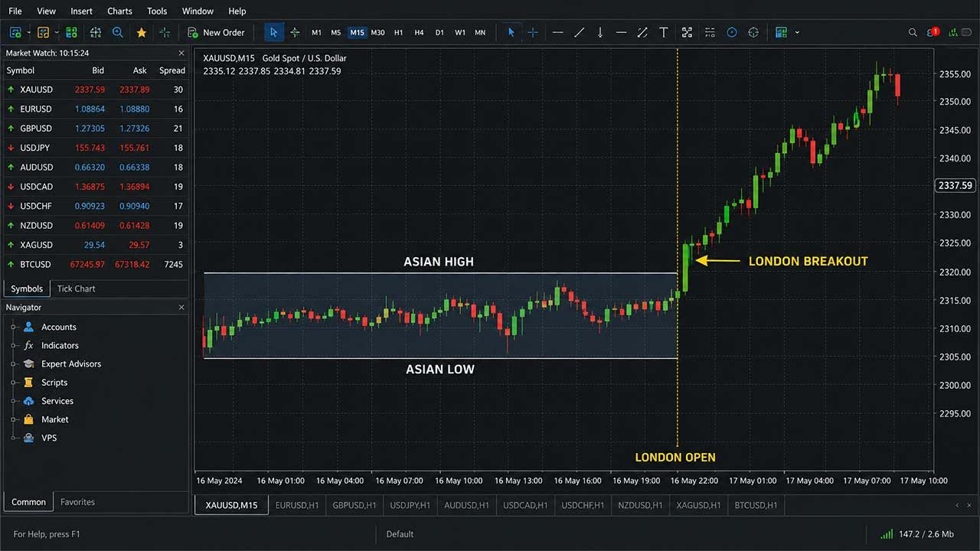Open notifications with the red badge

(x=933, y=32)
